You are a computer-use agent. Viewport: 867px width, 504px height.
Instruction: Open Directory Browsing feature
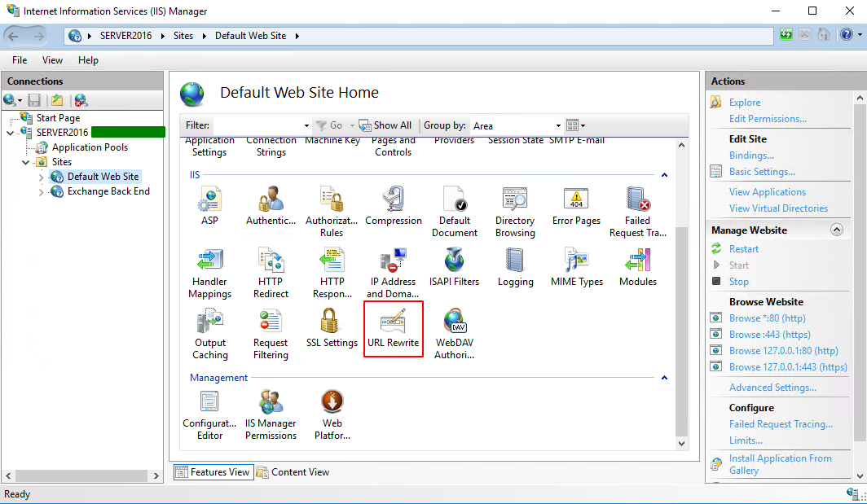click(x=515, y=212)
